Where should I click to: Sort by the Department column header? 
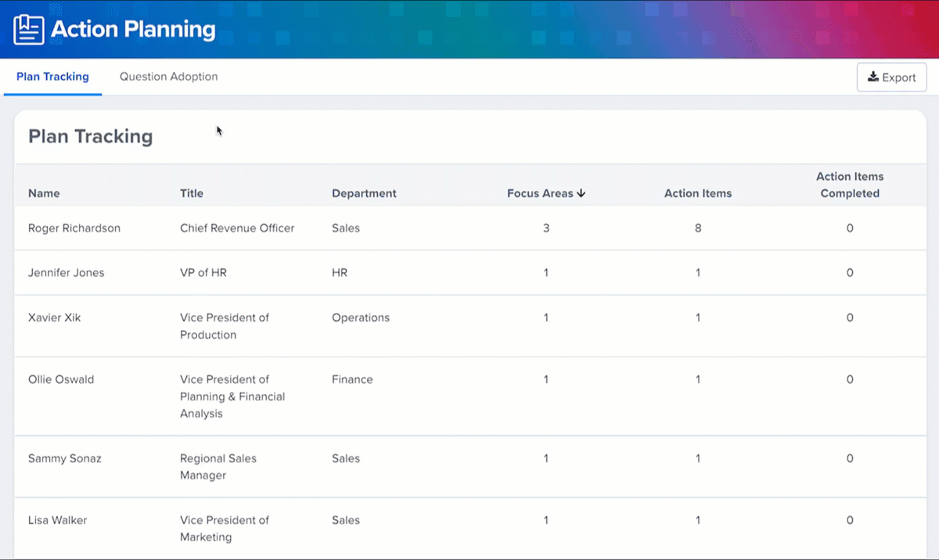pyautogui.click(x=364, y=193)
